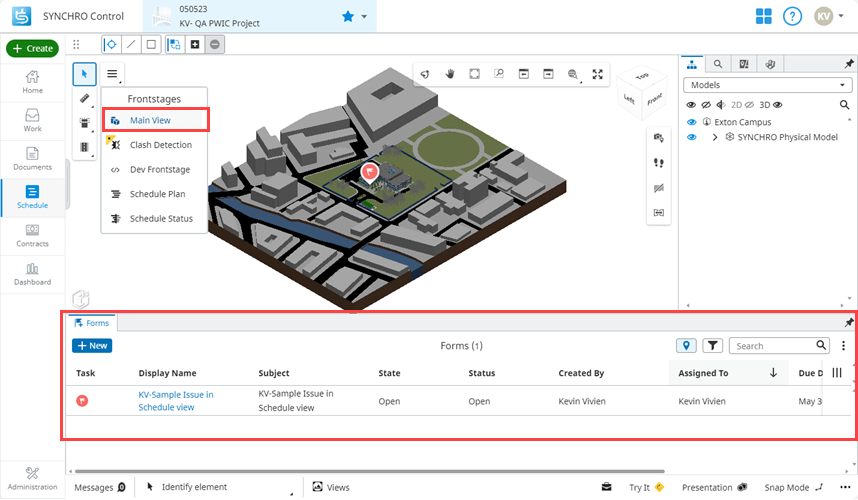Open the Schedule section in sidebar
This screenshot has width=858, height=500.
[x=32, y=197]
